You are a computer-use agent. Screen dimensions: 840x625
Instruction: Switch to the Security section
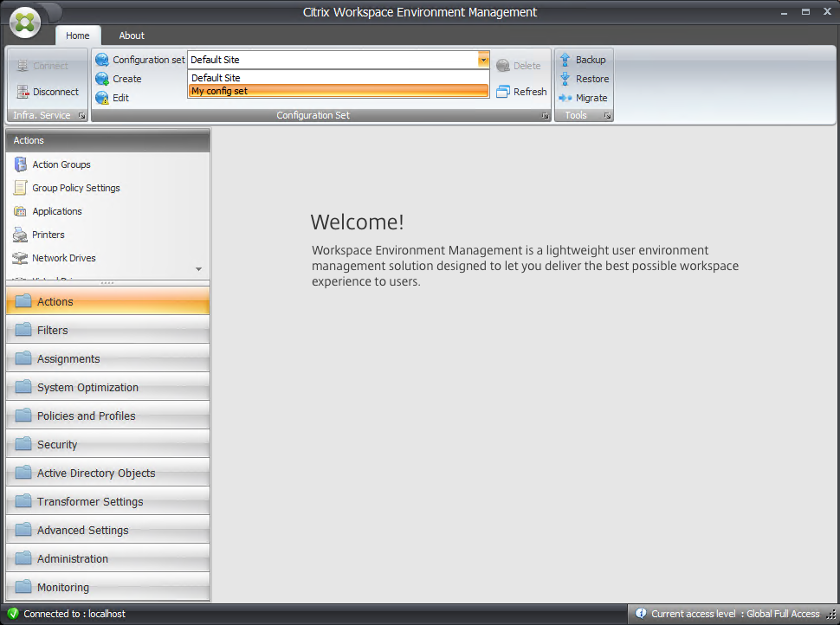pyautogui.click(x=107, y=444)
